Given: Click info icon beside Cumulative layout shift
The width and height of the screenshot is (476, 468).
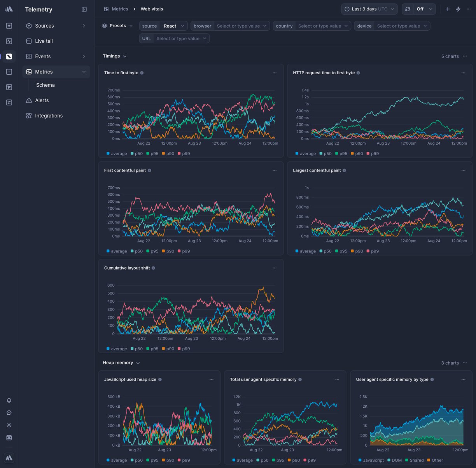Looking at the screenshot, I should (153, 268).
